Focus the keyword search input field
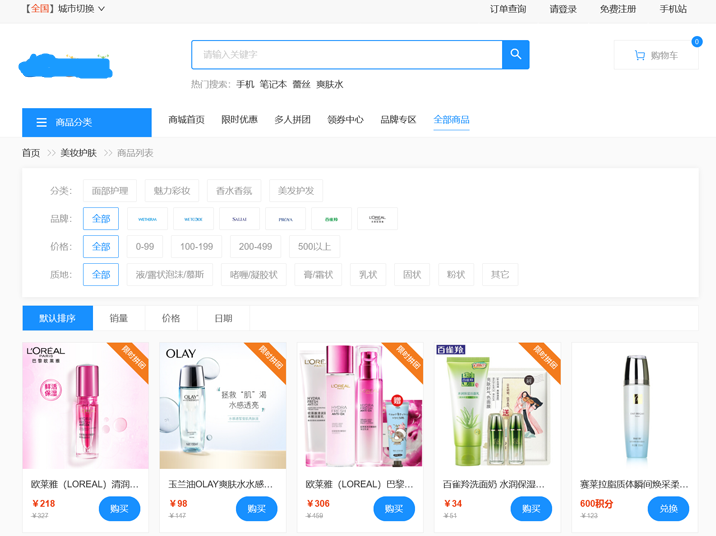Viewport: 716px width, 536px height. tap(347, 55)
